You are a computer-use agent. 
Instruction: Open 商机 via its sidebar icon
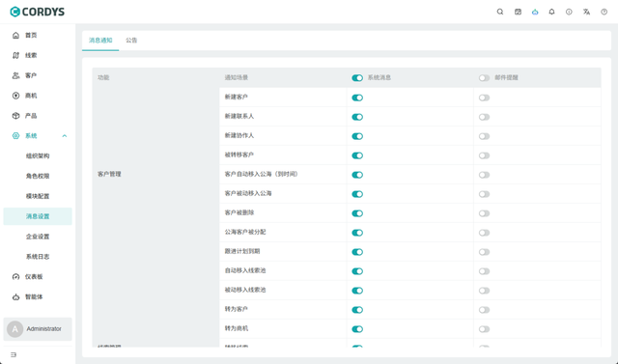click(15, 96)
